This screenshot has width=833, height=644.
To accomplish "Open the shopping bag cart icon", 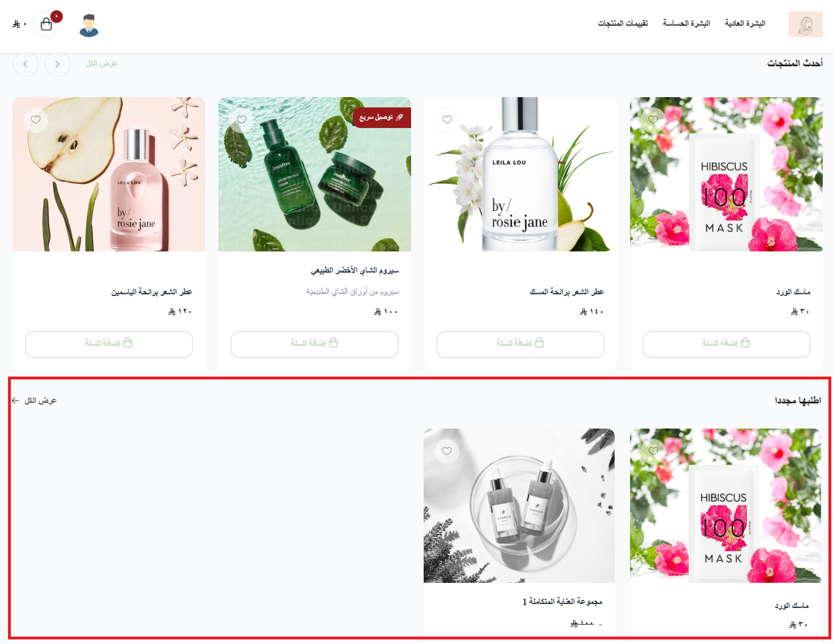I will pos(46,25).
